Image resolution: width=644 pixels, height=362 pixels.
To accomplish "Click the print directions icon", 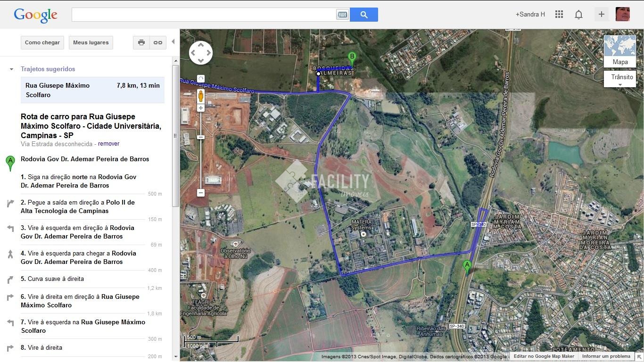I will point(141,42).
